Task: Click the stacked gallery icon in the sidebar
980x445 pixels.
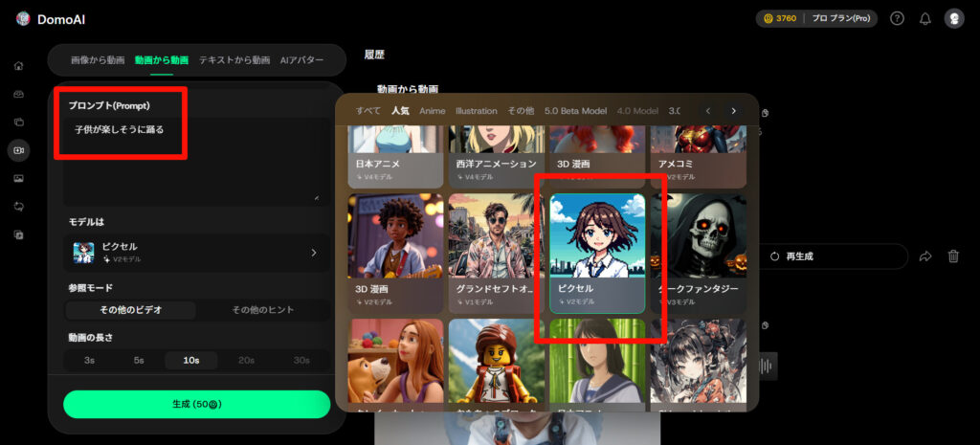Action: click(x=19, y=122)
